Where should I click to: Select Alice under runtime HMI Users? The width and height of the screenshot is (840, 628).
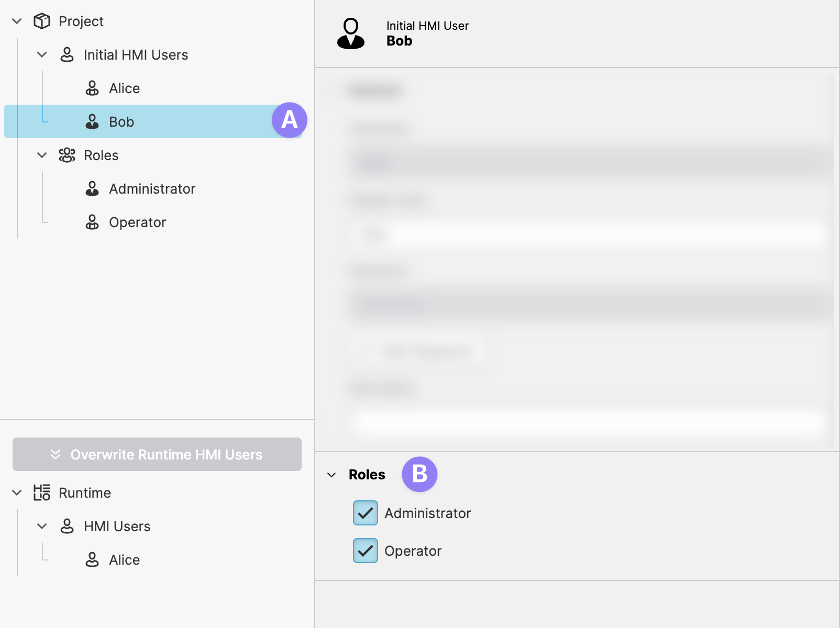[124, 560]
